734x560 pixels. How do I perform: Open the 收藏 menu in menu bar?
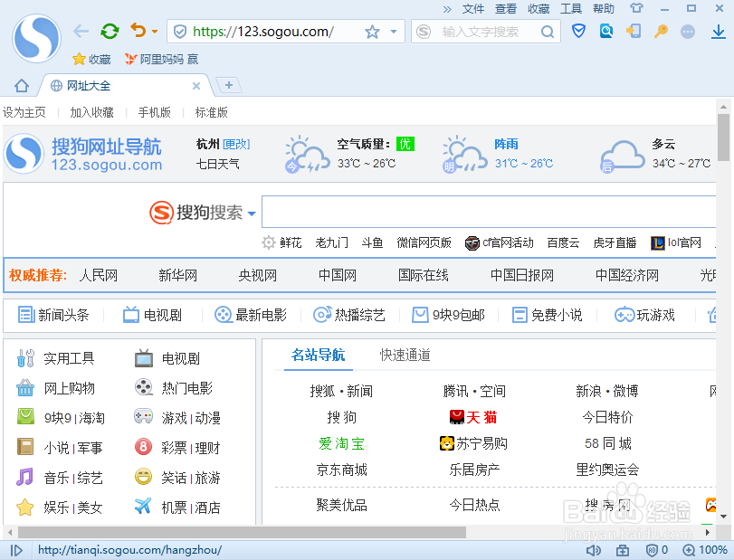539,9
